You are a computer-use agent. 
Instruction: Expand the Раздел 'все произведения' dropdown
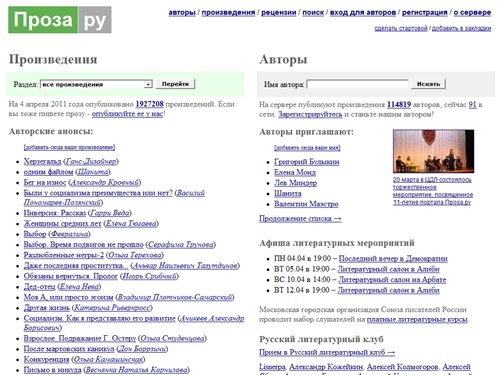pyautogui.click(x=96, y=84)
